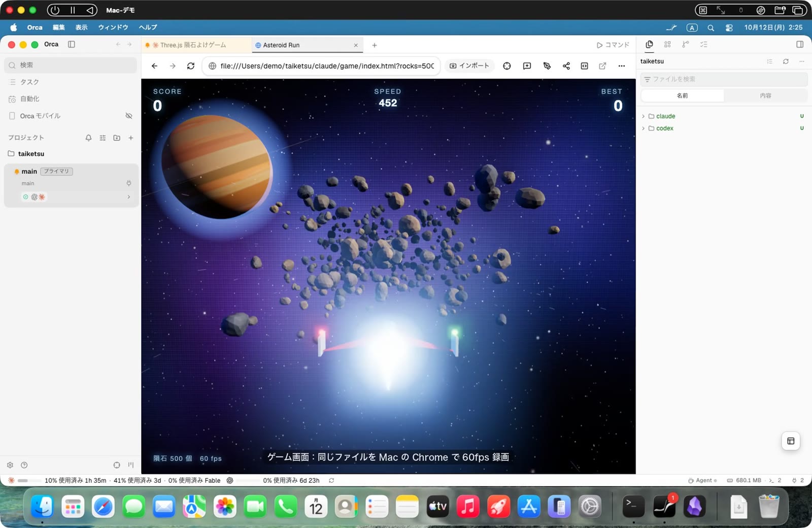
Task: Toggle the right sidebar panel
Action: [x=800, y=45]
